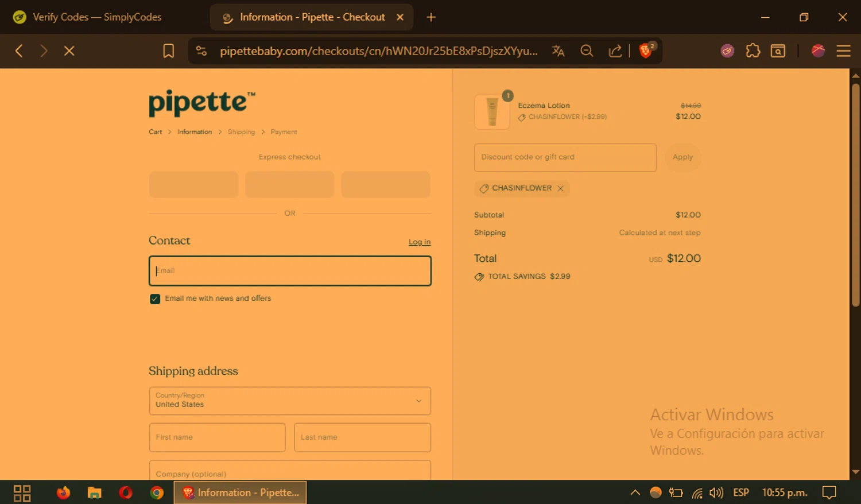This screenshot has height=504, width=861.
Task: Click the scrollbar down arrow
Action: click(x=855, y=472)
